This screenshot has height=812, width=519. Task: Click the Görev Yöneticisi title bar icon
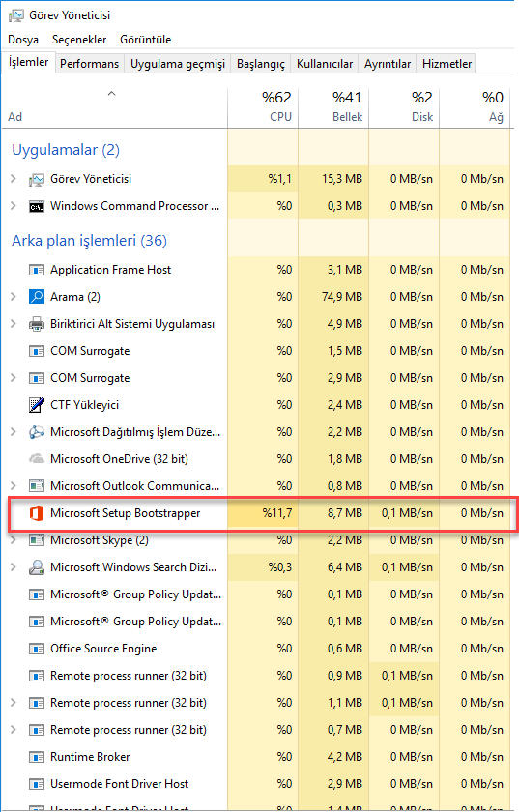pyautogui.click(x=16, y=15)
